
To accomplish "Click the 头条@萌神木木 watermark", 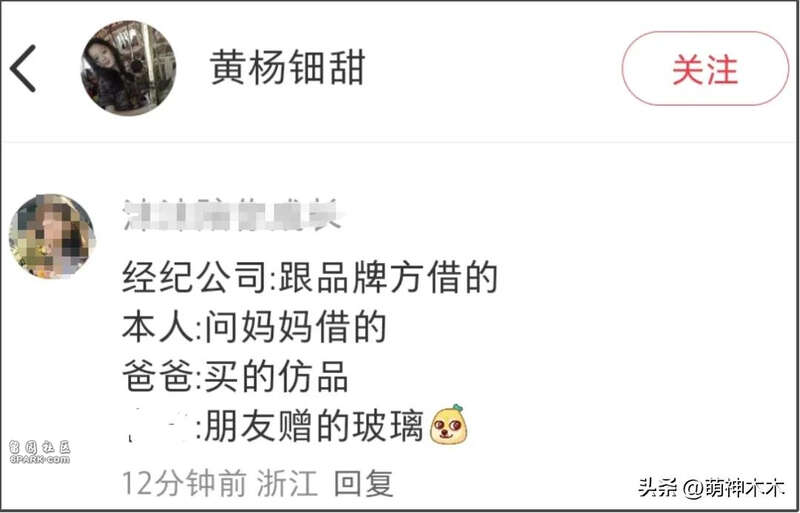I will [x=711, y=488].
